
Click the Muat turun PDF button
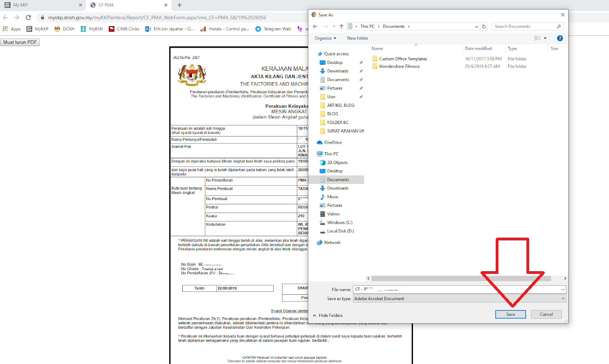coord(20,42)
